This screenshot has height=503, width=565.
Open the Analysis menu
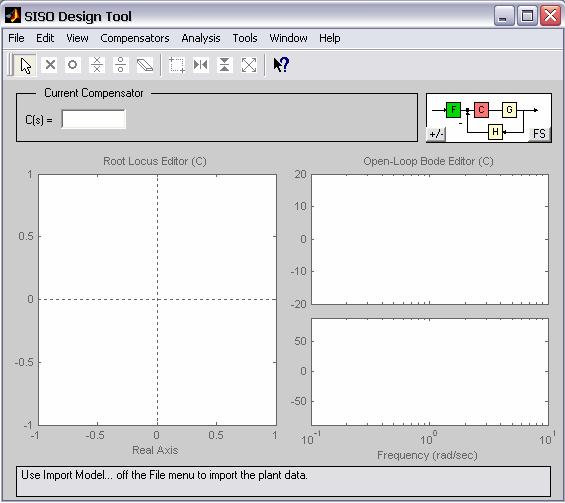[x=201, y=38]
